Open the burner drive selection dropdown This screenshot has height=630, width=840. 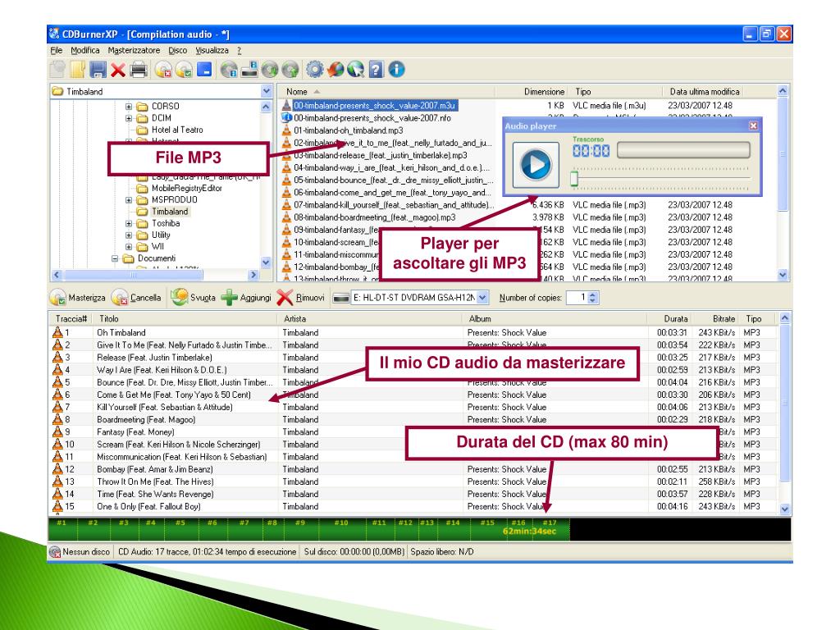pyautogui.click(x=482, y=297)
